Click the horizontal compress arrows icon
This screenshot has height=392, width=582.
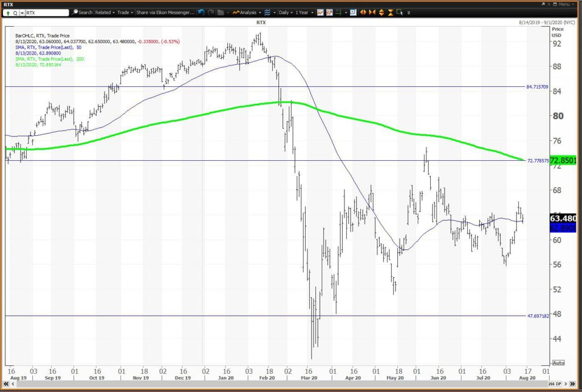(x=372, y=12)
